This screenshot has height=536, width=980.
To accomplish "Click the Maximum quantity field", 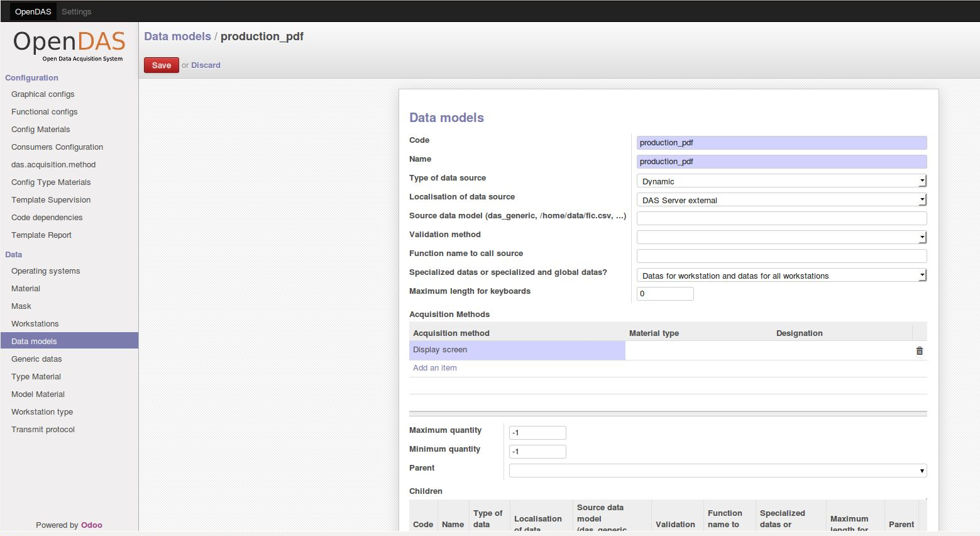I will tap(537, 433).
